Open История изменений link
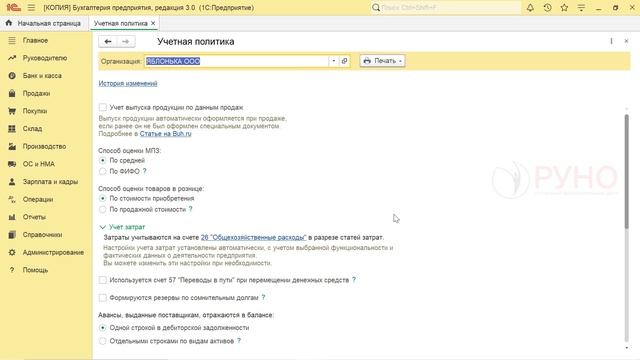This screenshot has height=360, width=640. [128, 83]
